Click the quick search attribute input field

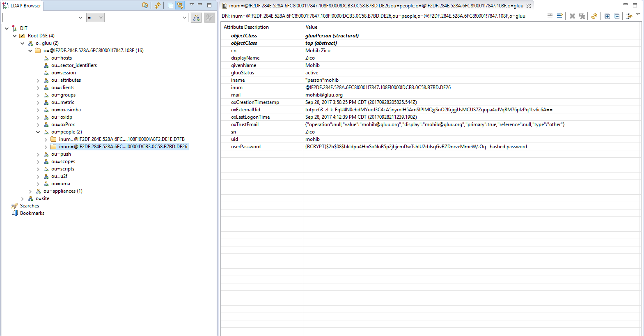[x=40, y=18]
